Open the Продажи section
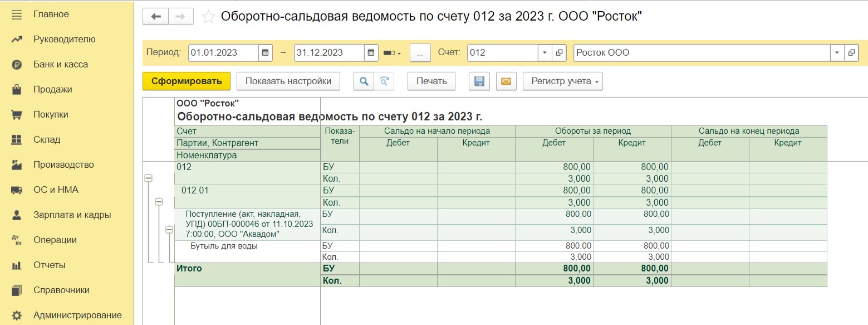Viewport: 868px width, 325px height. click(53, 90)
